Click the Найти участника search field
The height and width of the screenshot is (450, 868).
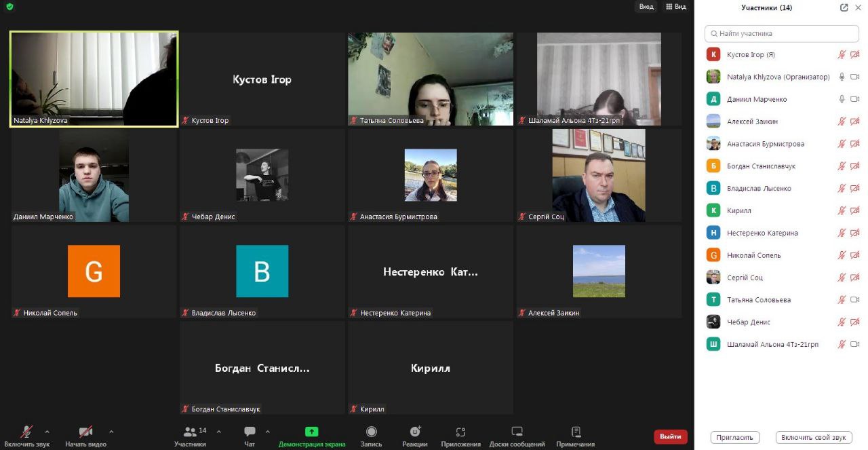pos(782,33)
